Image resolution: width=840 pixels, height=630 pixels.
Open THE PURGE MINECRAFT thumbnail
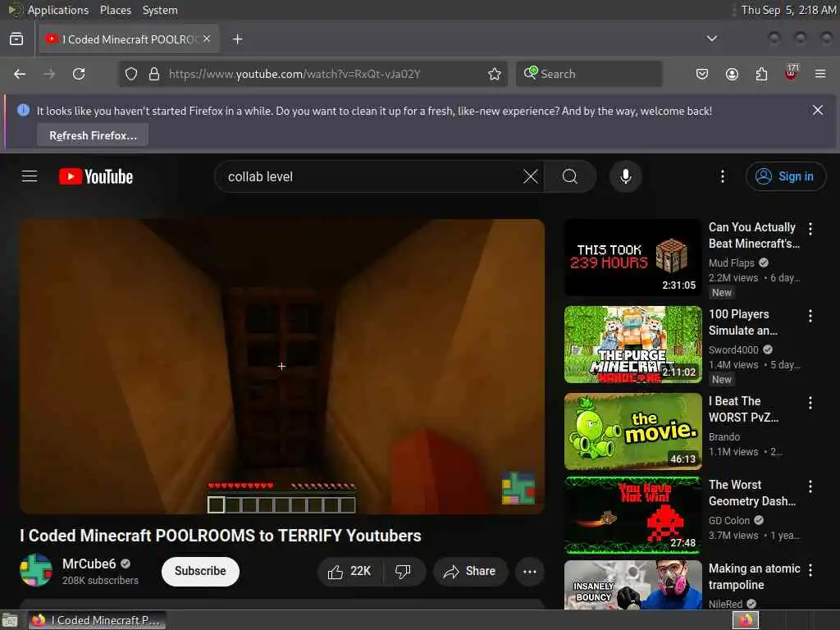click(x=632, y=345)
